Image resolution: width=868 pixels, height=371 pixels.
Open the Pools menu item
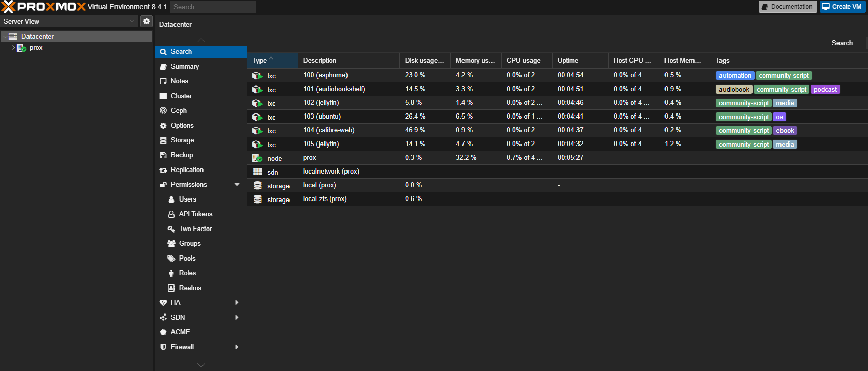[x=201, y=259]
